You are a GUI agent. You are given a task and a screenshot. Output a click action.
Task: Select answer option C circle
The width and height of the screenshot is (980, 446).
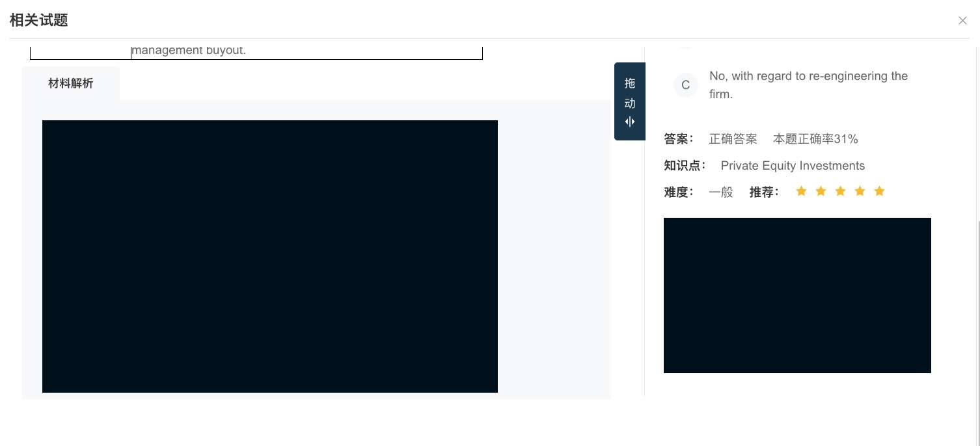(686, 85)
